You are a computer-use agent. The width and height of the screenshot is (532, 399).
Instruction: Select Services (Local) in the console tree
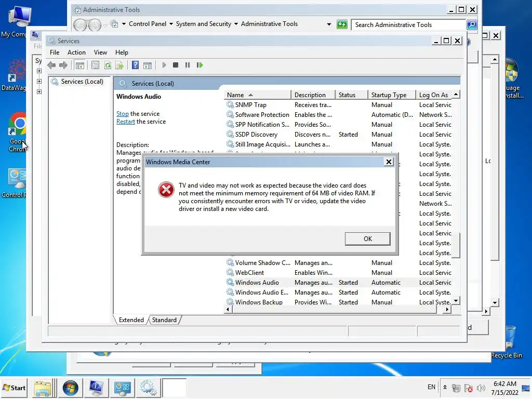[82, 82]
